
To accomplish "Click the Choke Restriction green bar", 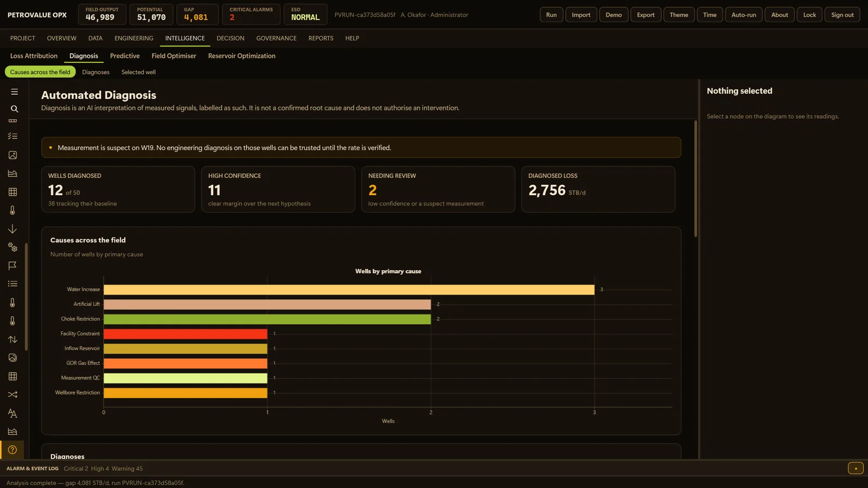I will (267, 319).
